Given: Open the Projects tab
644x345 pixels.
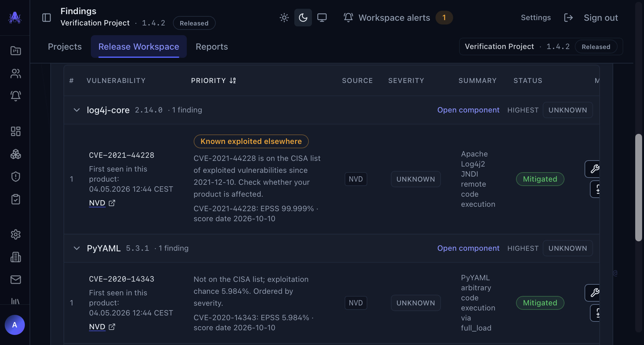Looking at the screenshot, I should [65, 47].
